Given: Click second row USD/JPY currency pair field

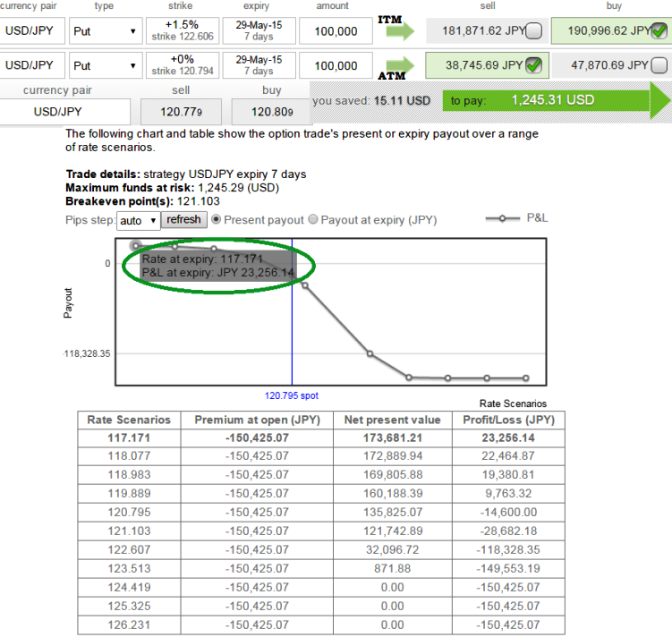Looking at the screenshot, I should [30, 65].
